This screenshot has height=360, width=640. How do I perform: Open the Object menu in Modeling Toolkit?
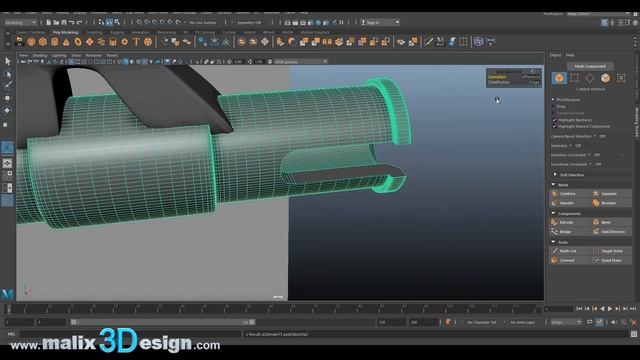pyautogui.click(x=555, y=55)
